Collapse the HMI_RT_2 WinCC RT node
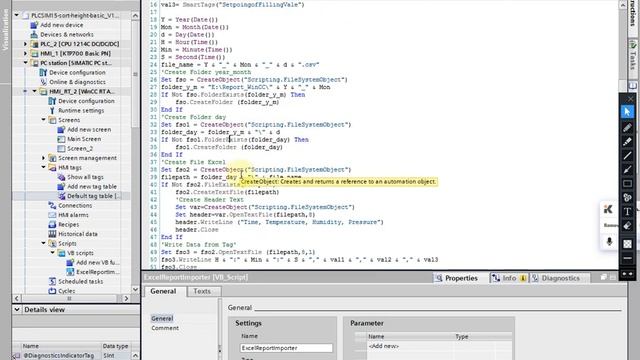The height and width of the screenshot is (360, 640). [x=34, y=91]
